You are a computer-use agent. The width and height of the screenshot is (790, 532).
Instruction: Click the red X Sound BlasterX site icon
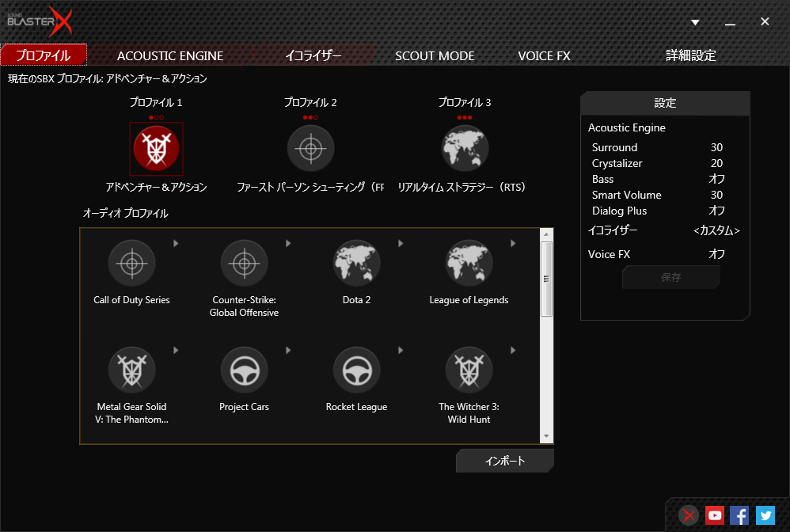coord(689,515)
